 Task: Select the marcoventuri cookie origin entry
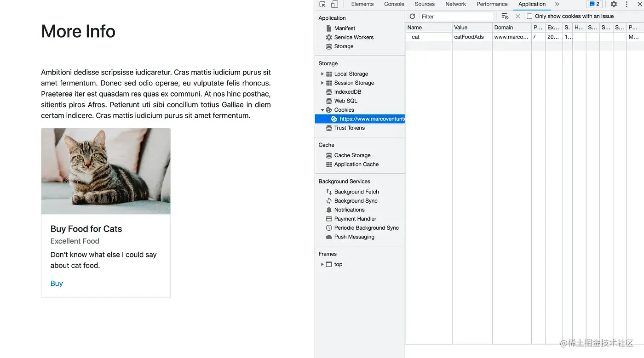pyautogui.click(x=360, y=119)
